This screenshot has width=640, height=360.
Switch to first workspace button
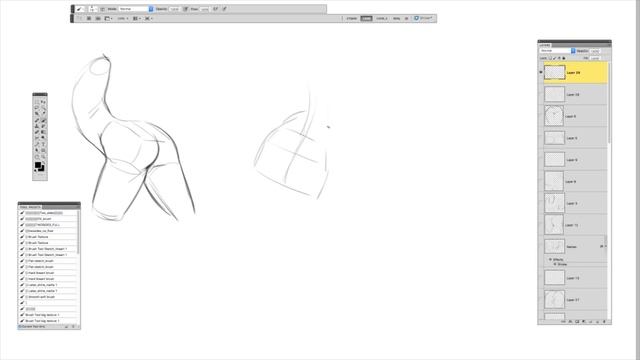click(352, 18)
